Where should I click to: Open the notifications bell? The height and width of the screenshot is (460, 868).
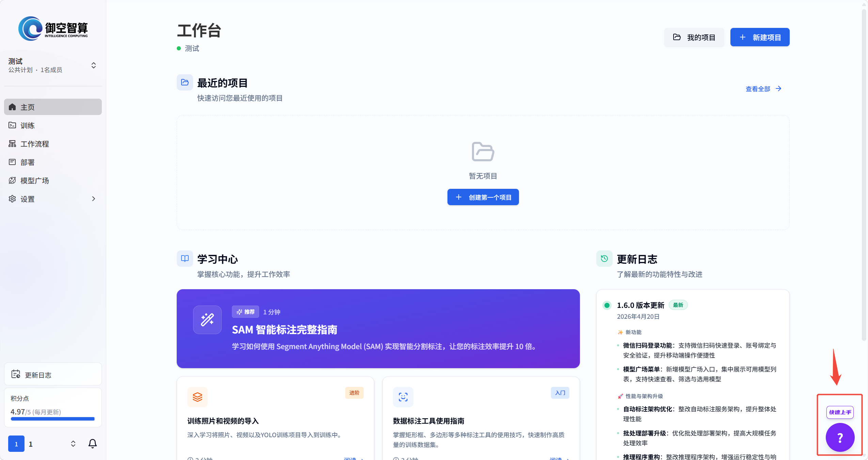[93, 443]
